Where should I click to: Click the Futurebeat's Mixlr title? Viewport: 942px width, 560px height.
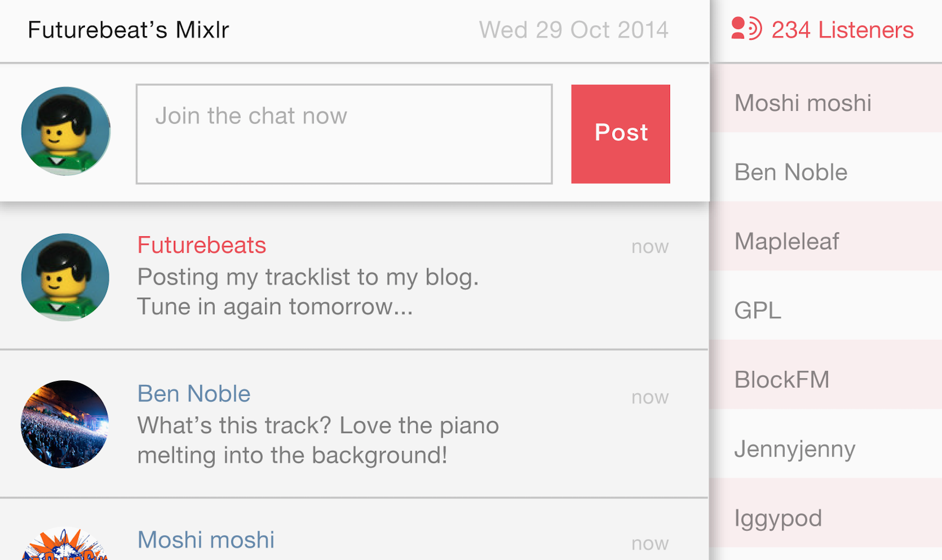click(129, 30)
